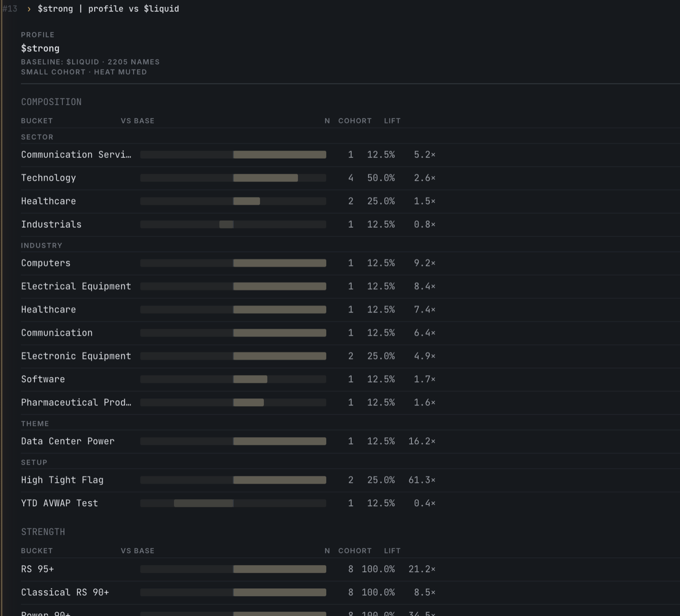The height and width of the screenshot is (616, 680).
Task: Click the 21.2× lift for RS 95+
Action: (422, 569)
